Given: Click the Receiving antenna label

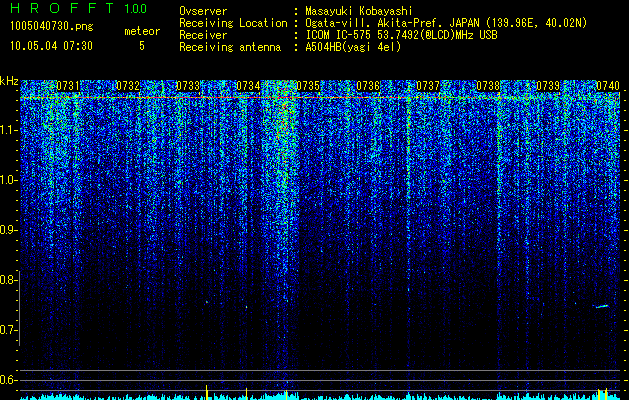Looking at the screenshot, I should pyautogui.click(x=230, y=47).
